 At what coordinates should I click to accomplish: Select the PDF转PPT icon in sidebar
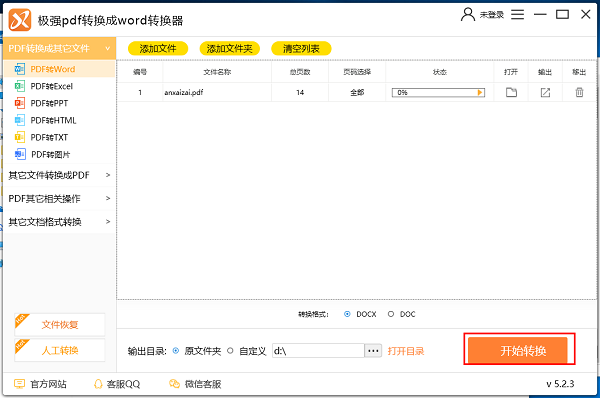pyautogui.click(x=20, y=103)
